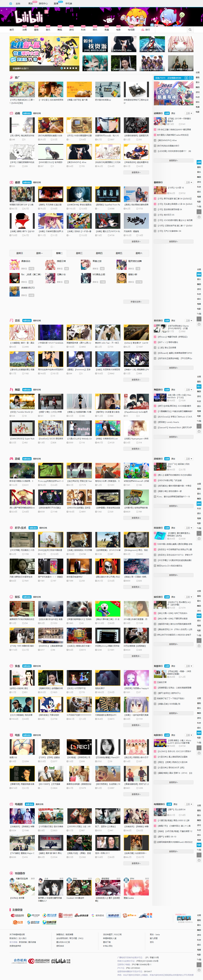This screenshot has height=980, width=203.
Task: Open the 如何找资源 featured video thumbnail
Action: [95, 44]
